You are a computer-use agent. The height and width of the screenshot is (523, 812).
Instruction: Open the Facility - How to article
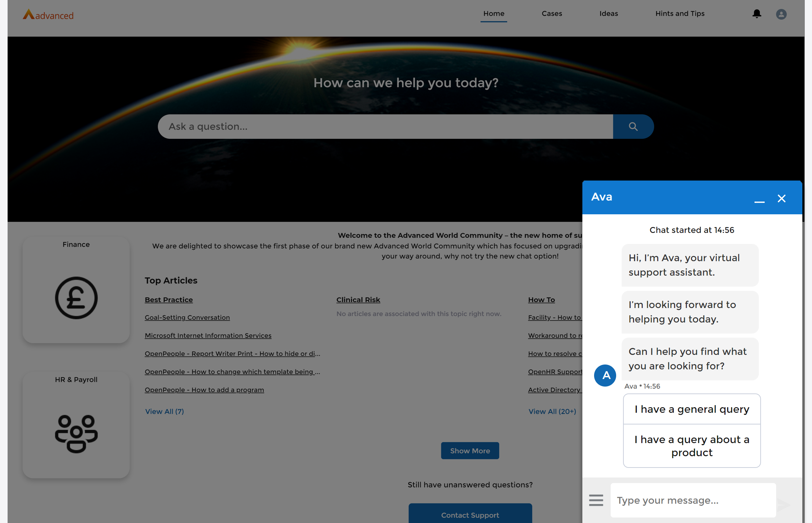[x=555, y=317]
